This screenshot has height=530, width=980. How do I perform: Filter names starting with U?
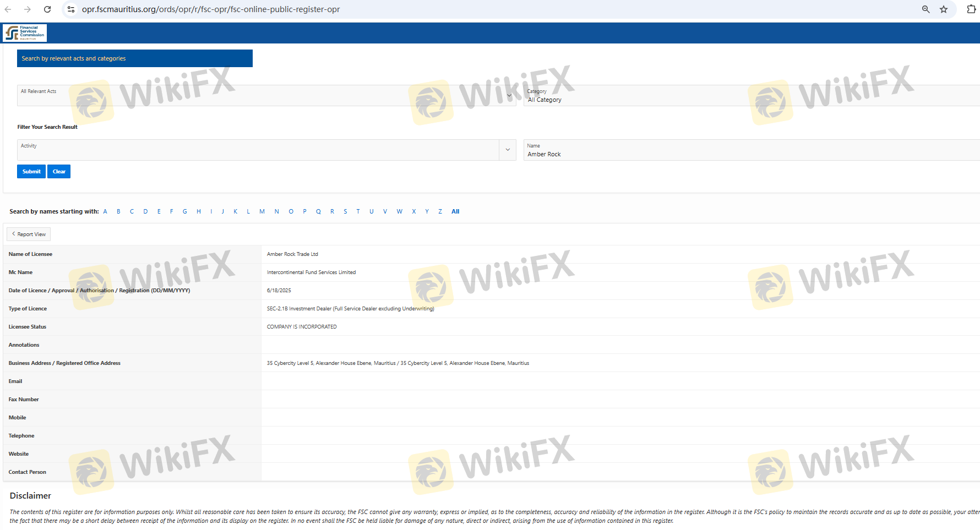click(372, 211)
